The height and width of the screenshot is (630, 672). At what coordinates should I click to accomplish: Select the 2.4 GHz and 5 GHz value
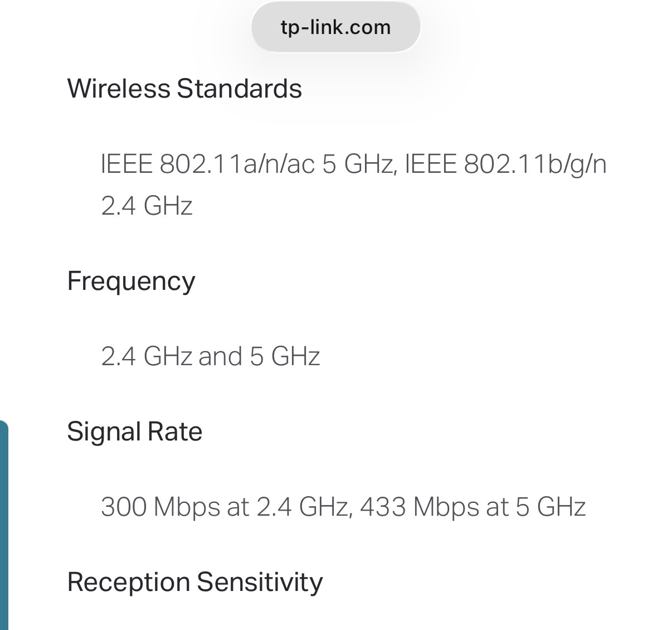click(x=211, y=356)
